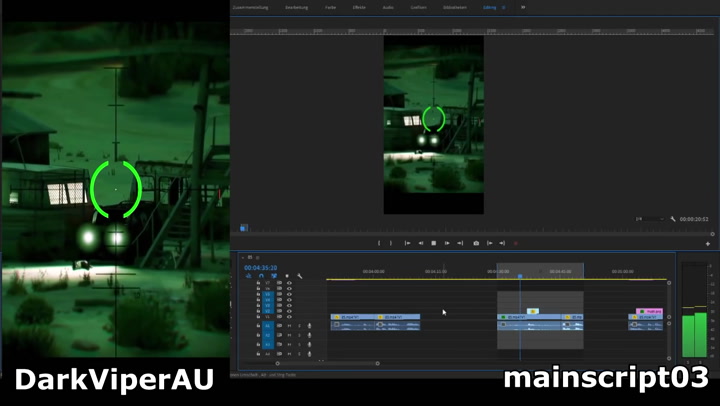
Task: Switch to Bearbeitung workspace tab
Action: pos(296,7)
